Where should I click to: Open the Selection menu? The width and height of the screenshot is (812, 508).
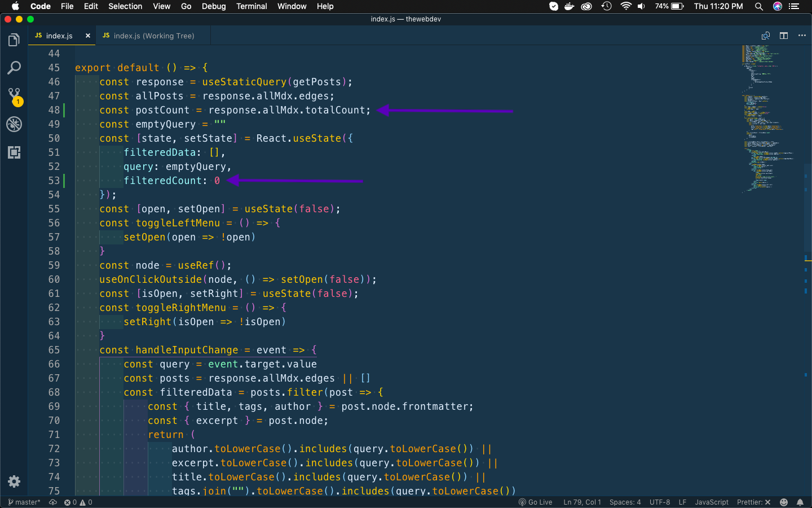pos(125,6)
